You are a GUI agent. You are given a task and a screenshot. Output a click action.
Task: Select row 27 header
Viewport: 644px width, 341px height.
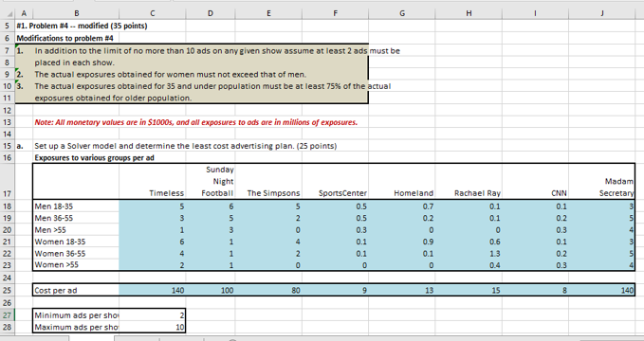(8, 315)
